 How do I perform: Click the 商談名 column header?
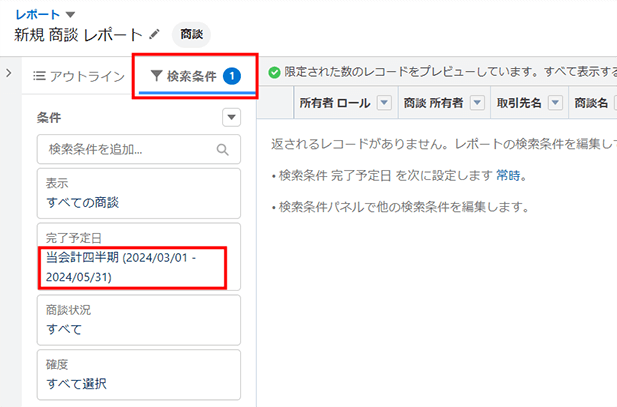click(x=591, y=103)
